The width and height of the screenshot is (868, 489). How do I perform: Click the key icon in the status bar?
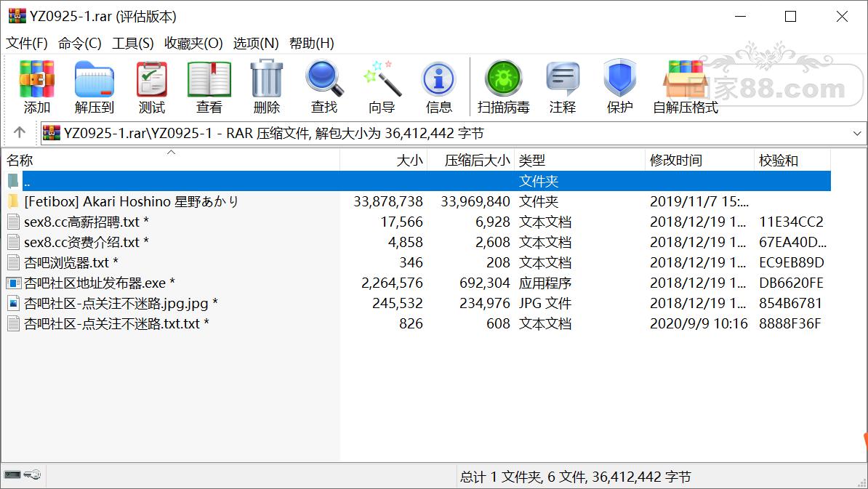pyautogui.click(x=33, y=474)
